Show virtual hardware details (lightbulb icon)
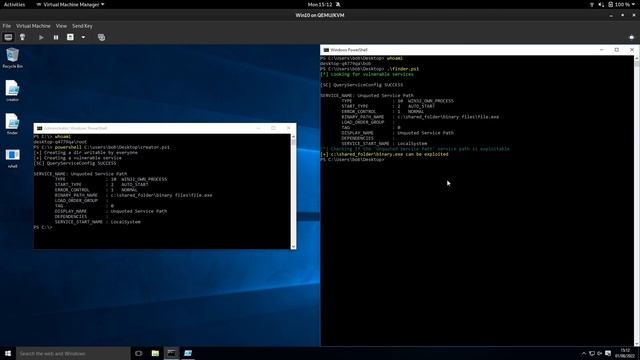This screenshot has width=640, height=360. tap(22, 37)
